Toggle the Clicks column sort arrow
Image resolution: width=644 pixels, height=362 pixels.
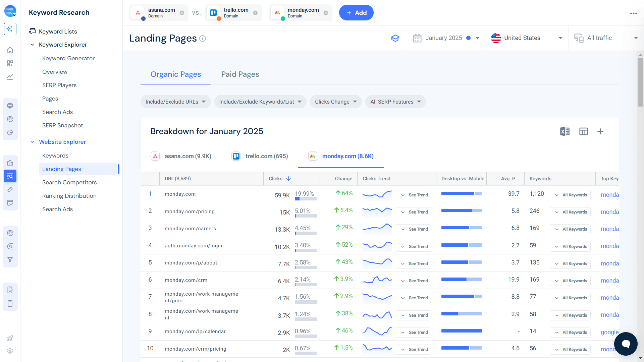pos(289,179)
